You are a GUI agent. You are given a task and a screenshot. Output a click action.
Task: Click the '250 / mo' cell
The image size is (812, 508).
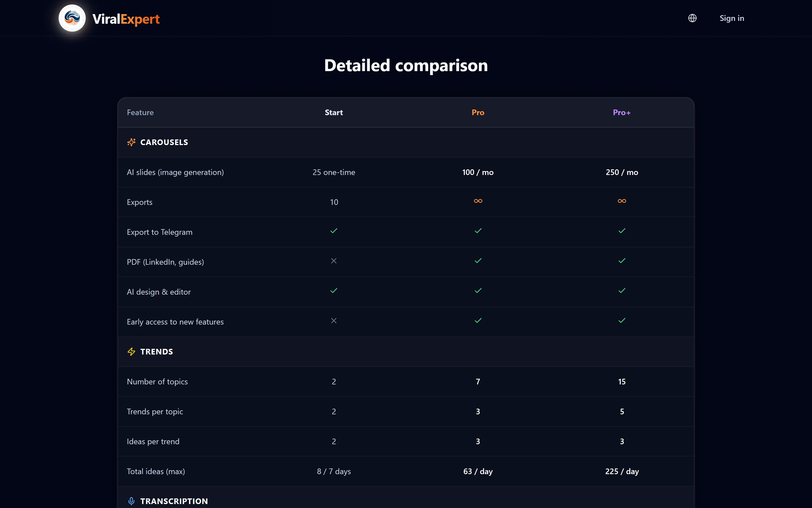[622, 172]
